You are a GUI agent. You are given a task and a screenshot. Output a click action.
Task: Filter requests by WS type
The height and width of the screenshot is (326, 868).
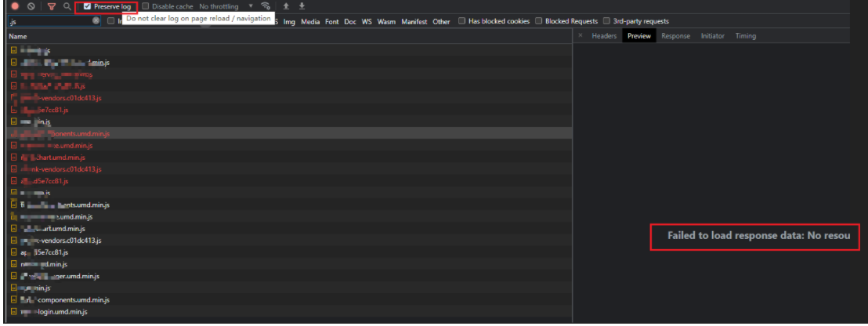point(367,22)
